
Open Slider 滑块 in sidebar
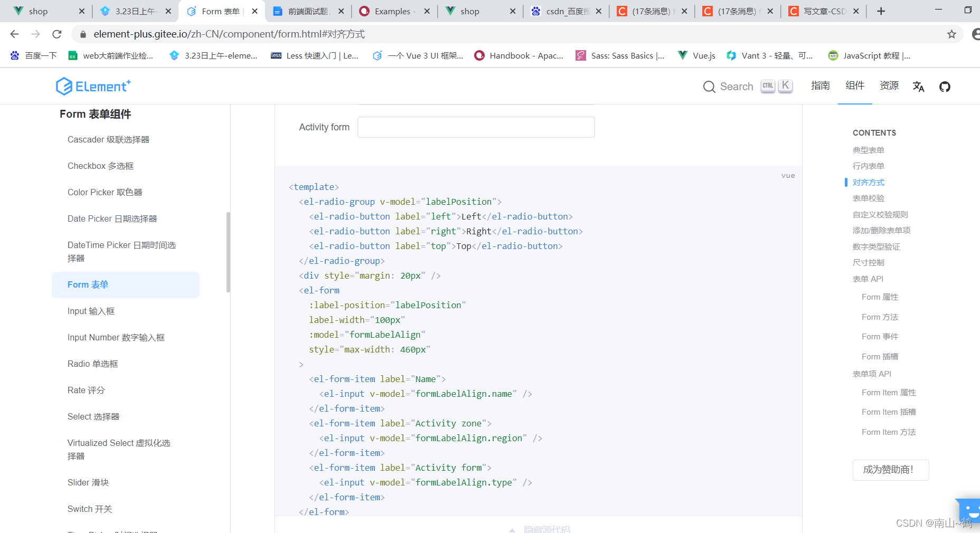(88, 482)
